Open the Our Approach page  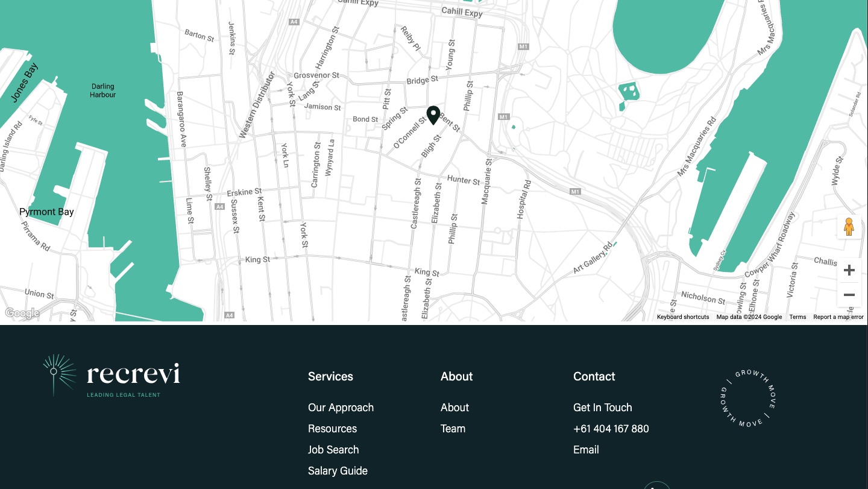click(x=341, y=408)
